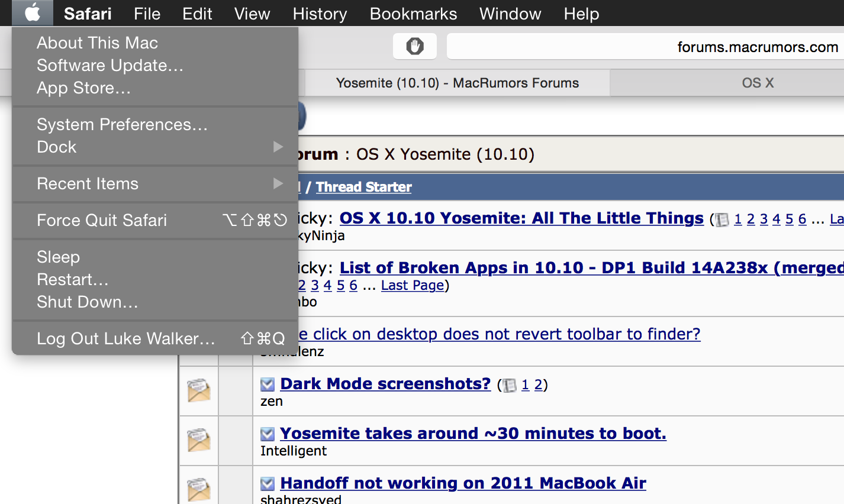
Task: Click thread author name zen
Action: [x=272, y=402]
